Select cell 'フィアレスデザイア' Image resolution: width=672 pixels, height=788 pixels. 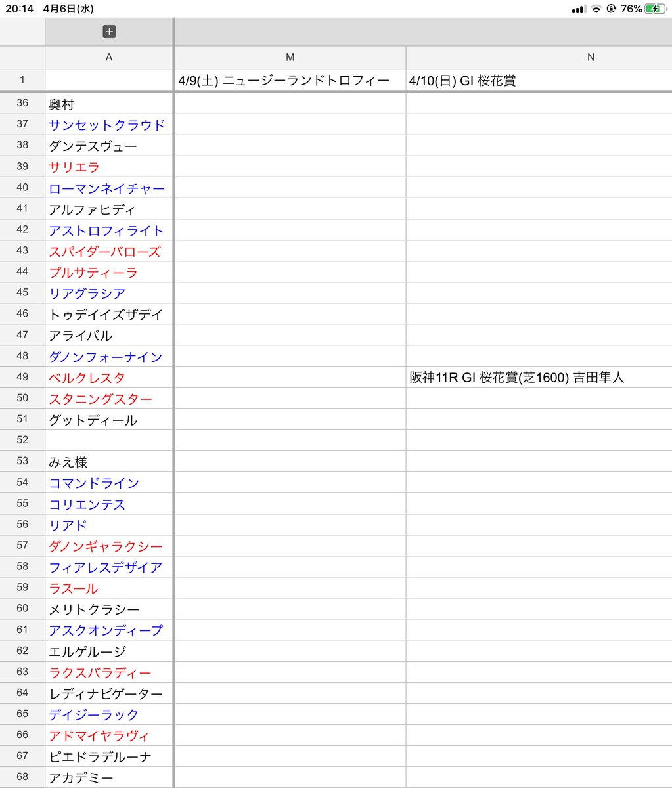coord(109,567)
